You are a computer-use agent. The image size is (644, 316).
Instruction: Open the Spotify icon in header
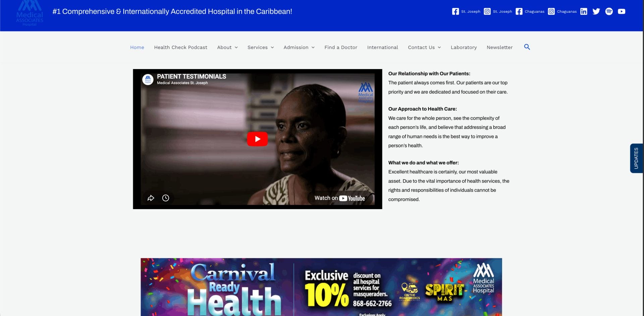(609, 11)
